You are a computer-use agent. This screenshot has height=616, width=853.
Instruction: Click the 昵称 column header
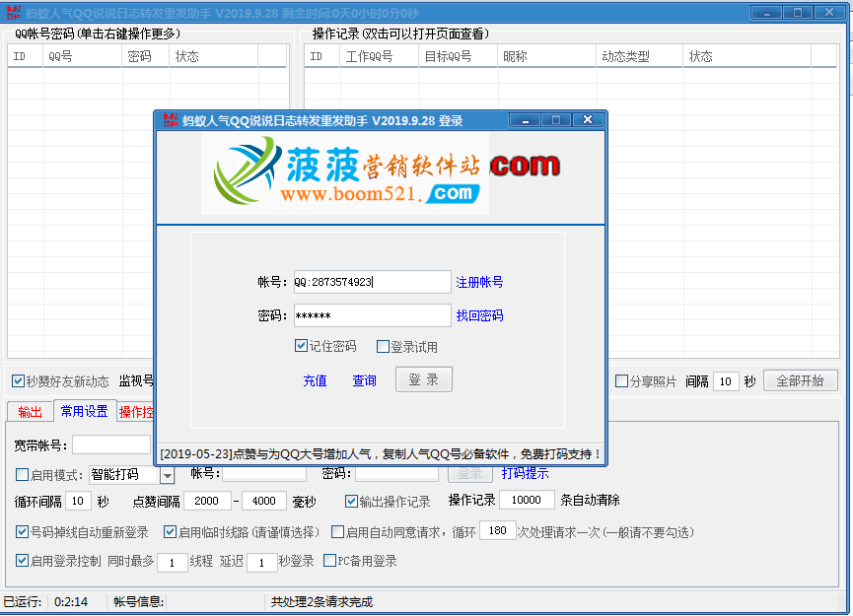pos(546,56)
